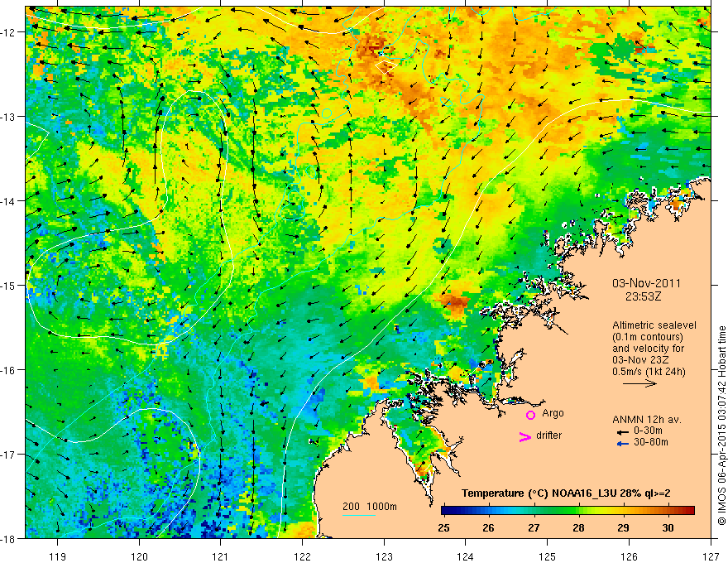Click the temperature color bar near 30 degrees

click(x=668, y=511)
